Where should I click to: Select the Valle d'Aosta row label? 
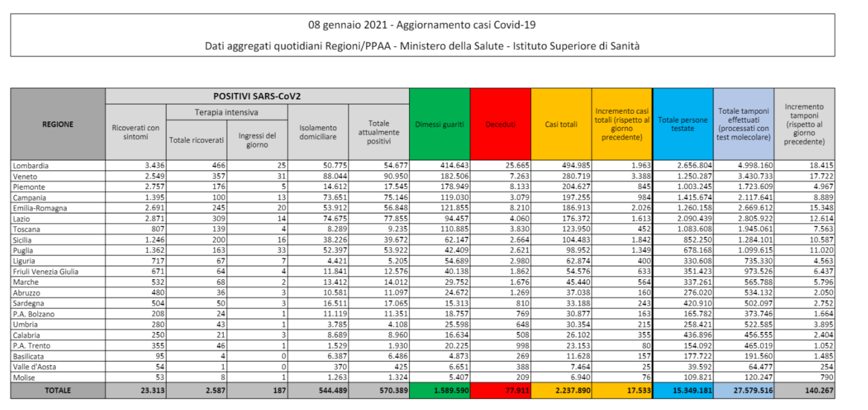click(34, 367)
